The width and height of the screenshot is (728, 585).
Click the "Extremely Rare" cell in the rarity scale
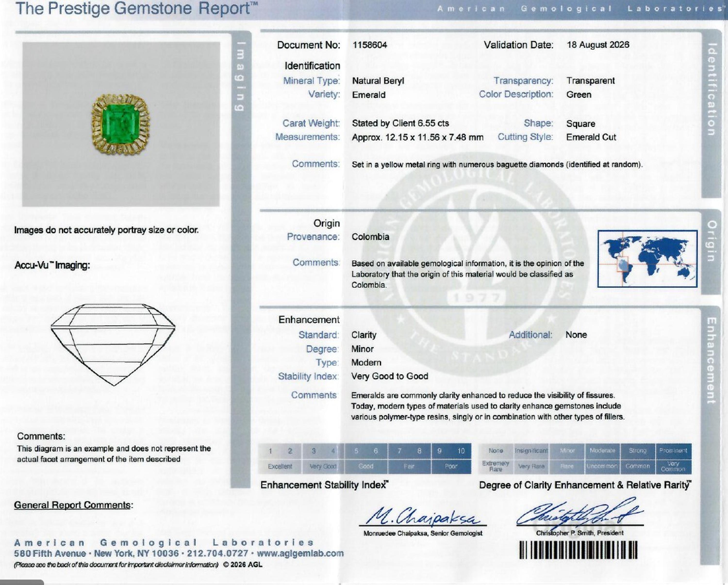tap(496, 467)
